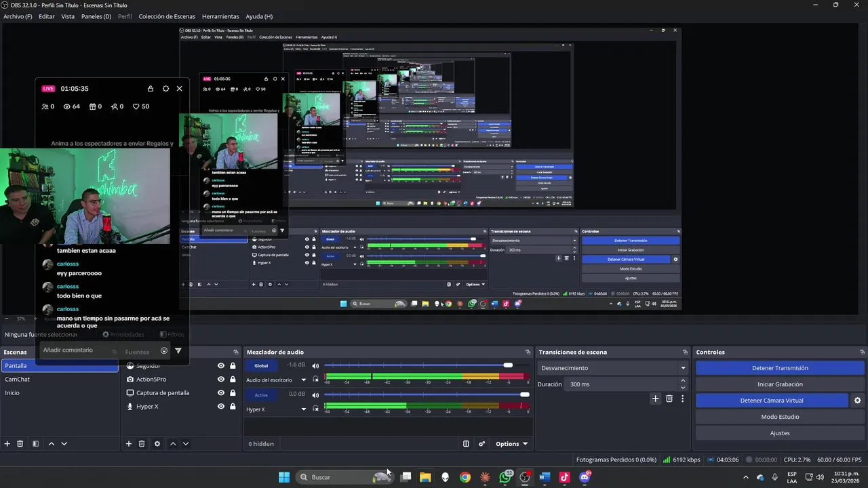The width and height of the screenshot is (868, 488).
Task: Unlock the Action5Pro source padlock
Action: click(x=233, y=380)
